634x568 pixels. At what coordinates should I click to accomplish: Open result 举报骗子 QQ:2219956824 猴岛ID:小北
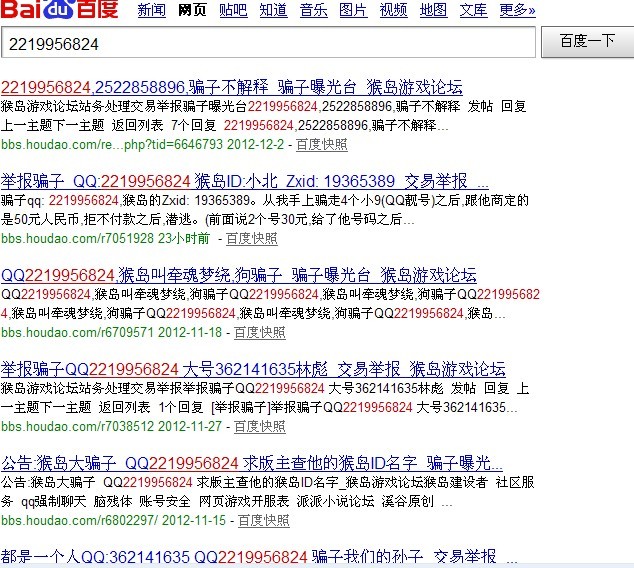tap(245, 182)
